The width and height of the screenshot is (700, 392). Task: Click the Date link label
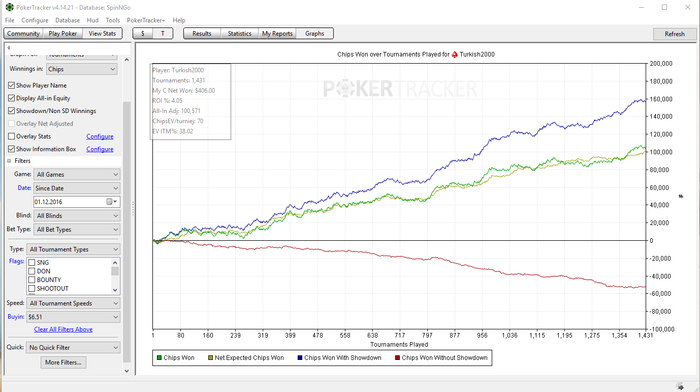coord(24,188)
